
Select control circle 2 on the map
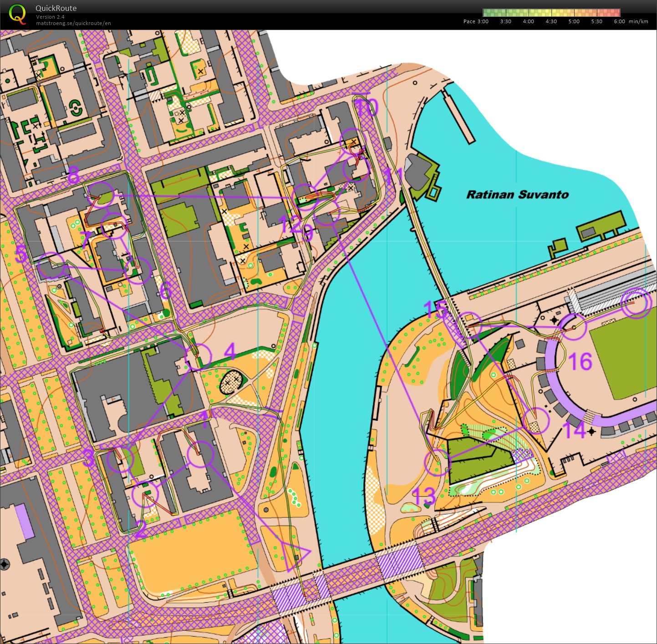[145, 494]
